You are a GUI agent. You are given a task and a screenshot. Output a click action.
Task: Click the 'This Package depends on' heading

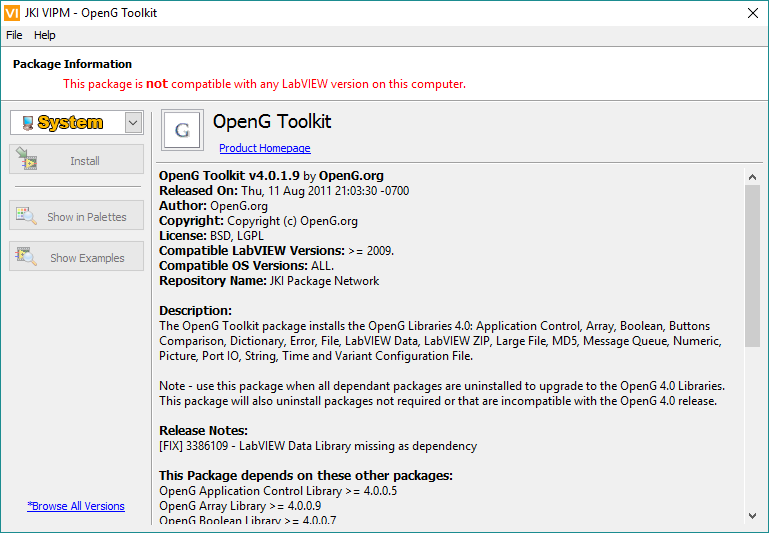coord(306,476)
